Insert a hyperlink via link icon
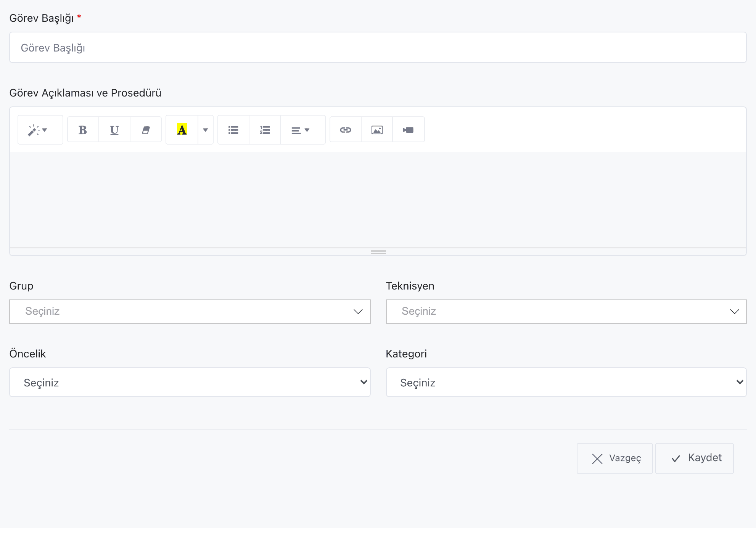 346,130
